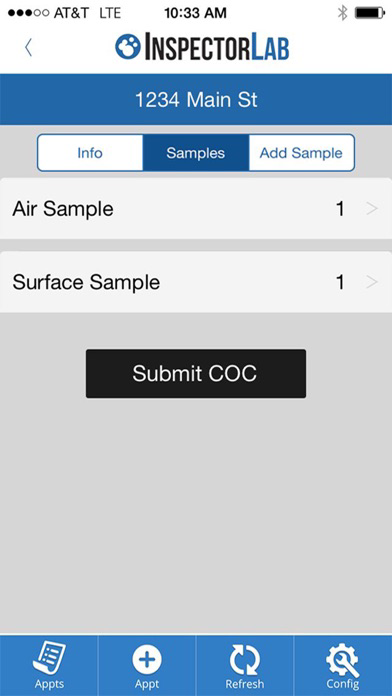Viewport: 392px width, 696px height.
Task: Open Appts list icon in bottom bar
Action: pyautogui.click(x=49, y=659)
